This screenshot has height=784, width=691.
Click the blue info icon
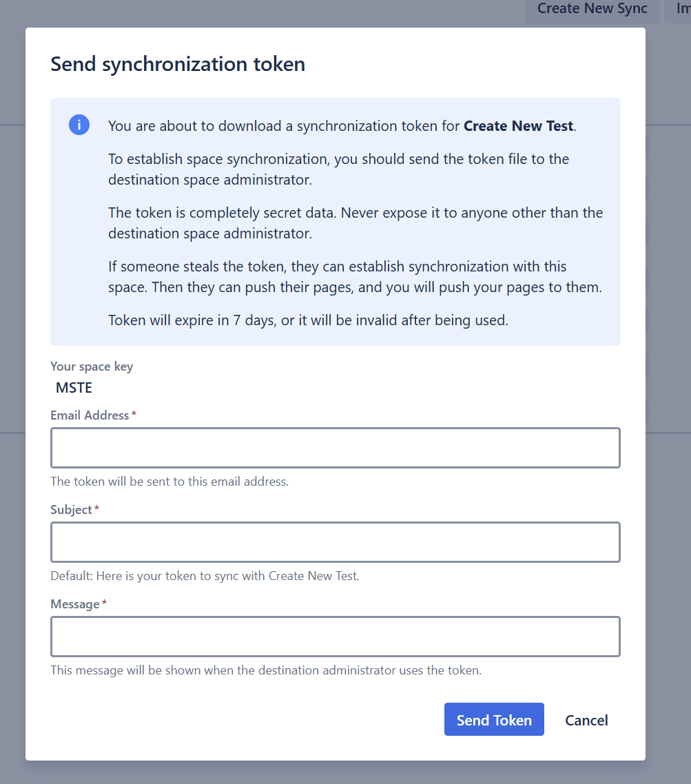point(79,125)
